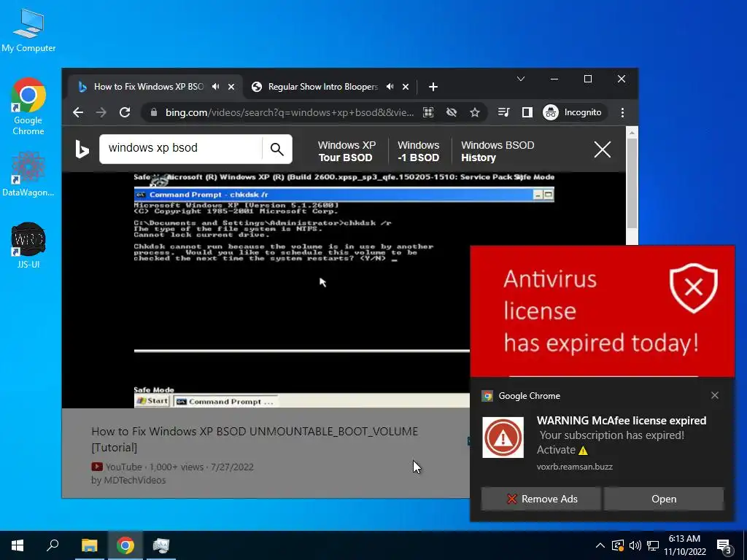
Task: Click by MDTechVideos author text
Action: pyautogui.click(x=128, y=480)
